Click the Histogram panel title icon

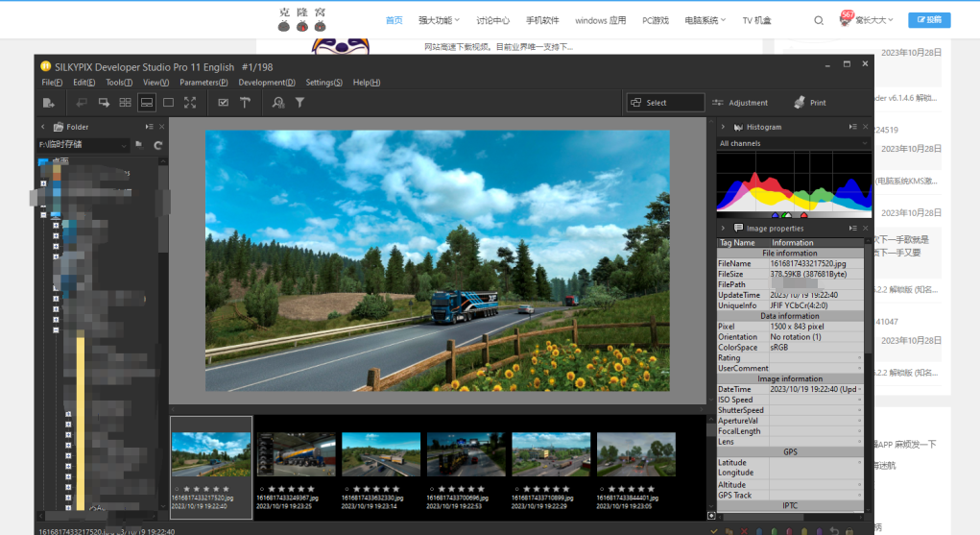pyautogui.click(x=738, y=127)
